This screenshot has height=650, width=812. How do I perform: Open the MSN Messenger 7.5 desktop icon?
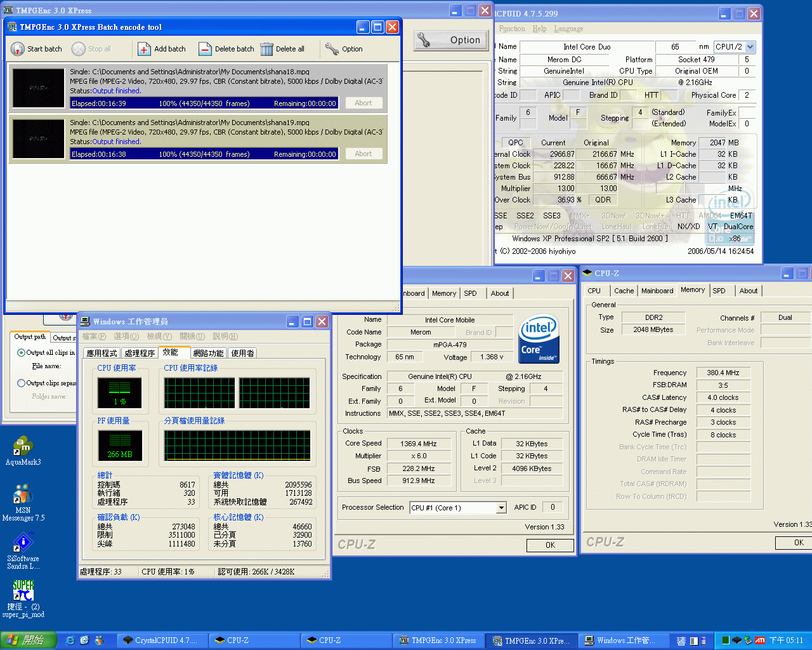click(x=23, y=503)
